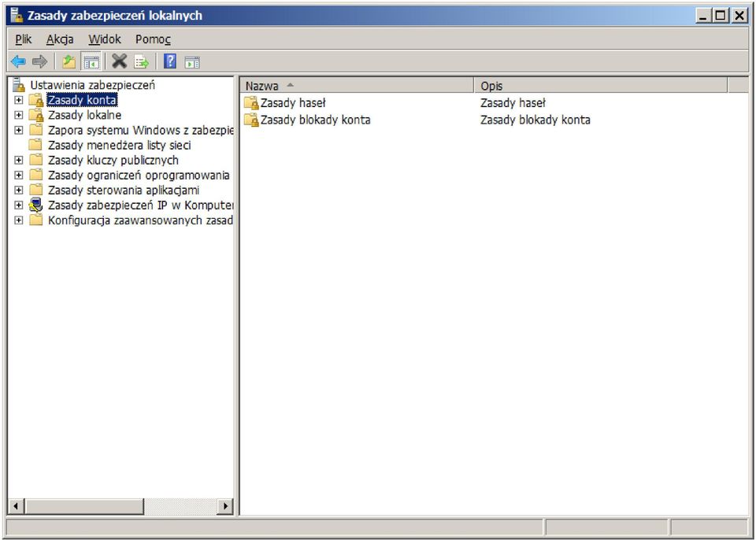756x540 pixels.
Task: Open the Pomoc menu
Action: coord(153,39)
